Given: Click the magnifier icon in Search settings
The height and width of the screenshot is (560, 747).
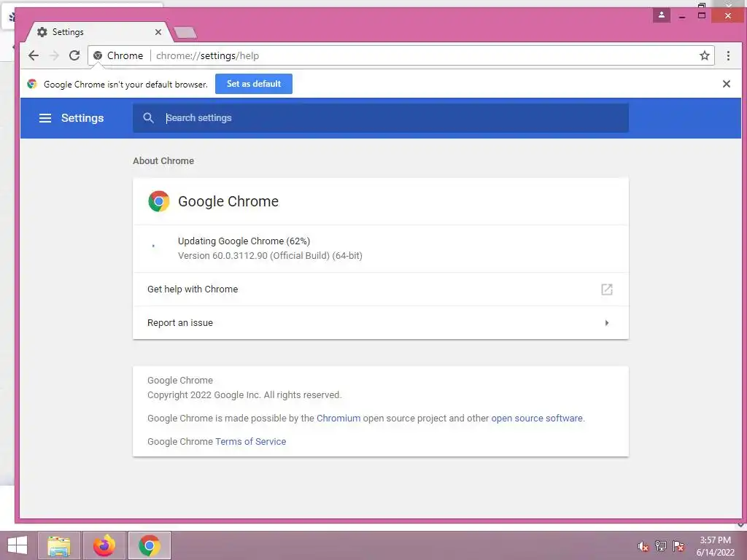Looking at the screenshot, I should [148, 117].
